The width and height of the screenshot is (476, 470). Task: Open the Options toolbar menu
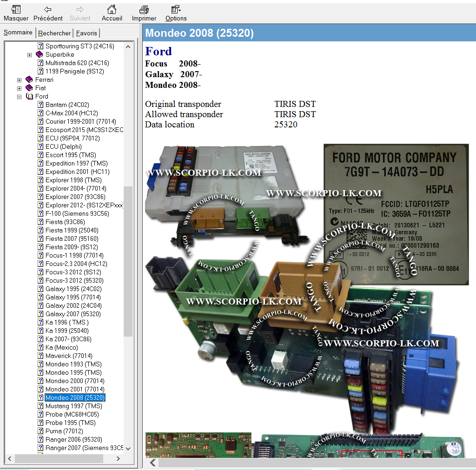click(176, 9)
